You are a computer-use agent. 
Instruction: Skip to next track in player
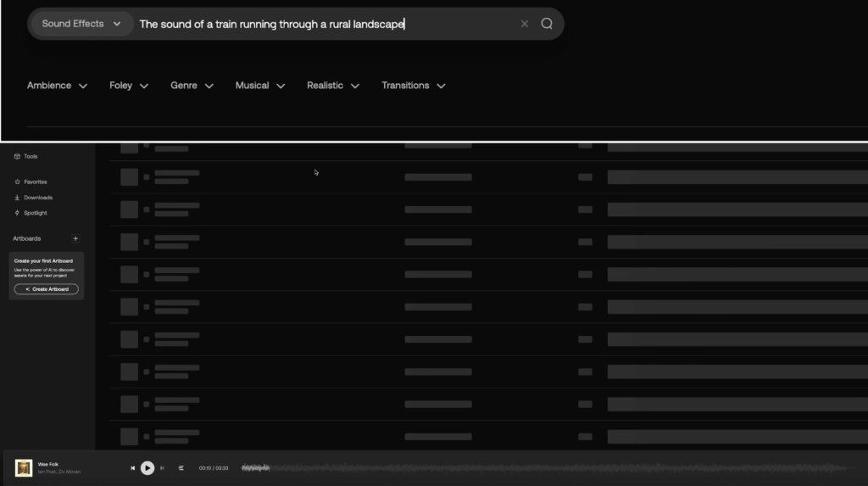click(162, 468)
